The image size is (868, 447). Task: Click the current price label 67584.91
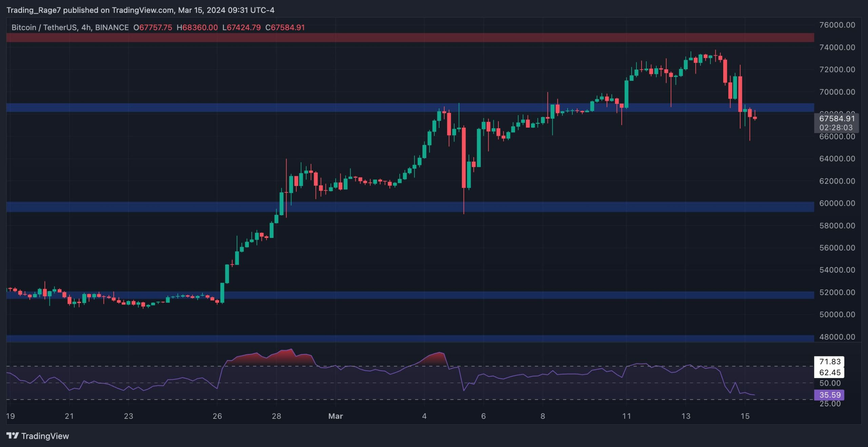coord(837,118)
